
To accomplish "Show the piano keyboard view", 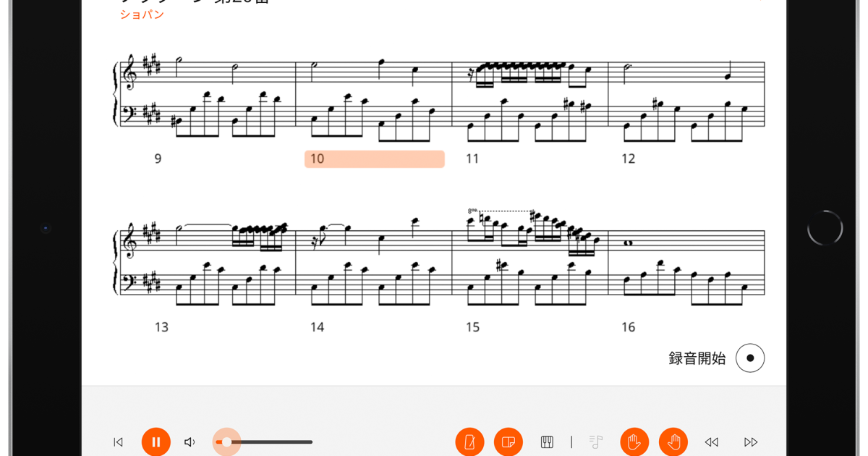I will (547, 442).
